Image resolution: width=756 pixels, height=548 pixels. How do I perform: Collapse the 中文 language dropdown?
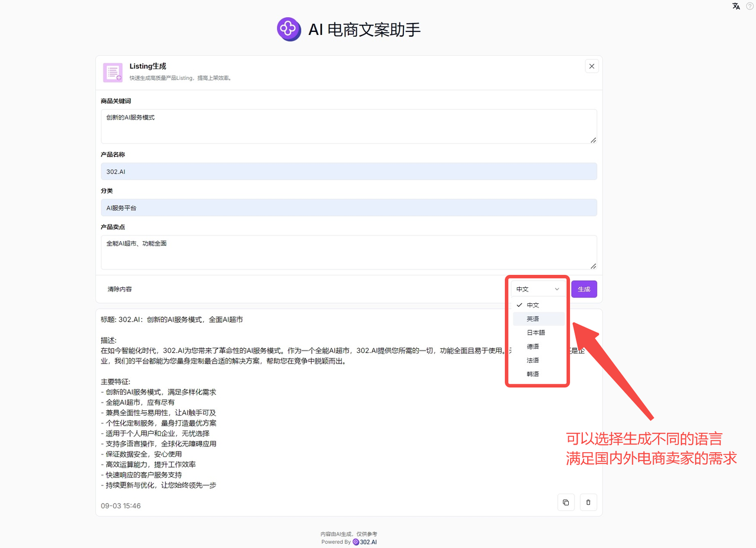click(x=537, y=289)
